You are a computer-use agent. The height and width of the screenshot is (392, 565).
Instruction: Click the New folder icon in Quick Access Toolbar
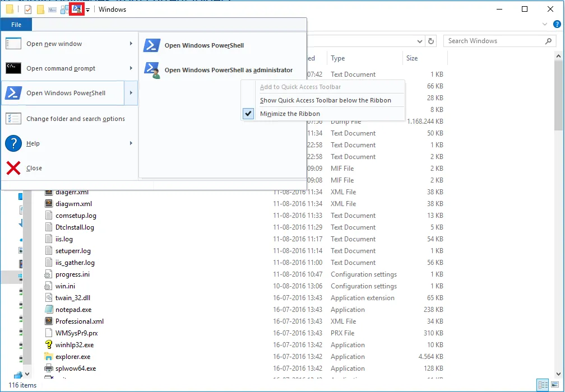(x=40, y=10)
